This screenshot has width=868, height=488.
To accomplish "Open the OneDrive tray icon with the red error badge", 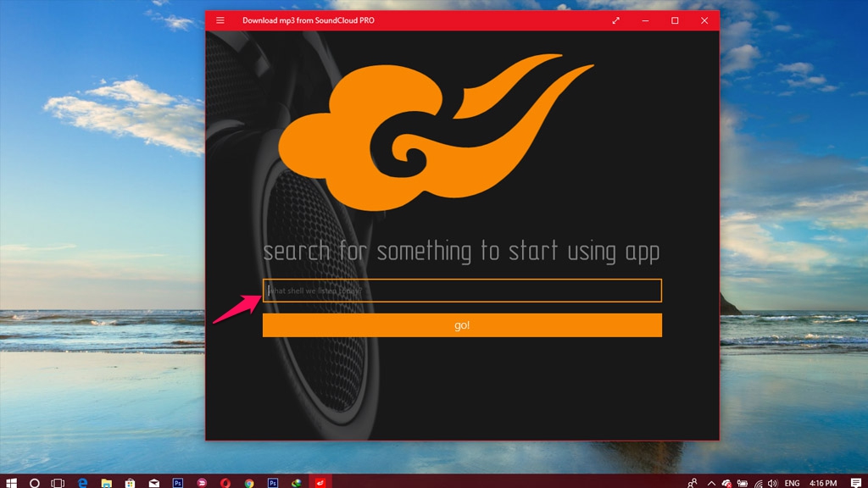I will pos(726,483).
